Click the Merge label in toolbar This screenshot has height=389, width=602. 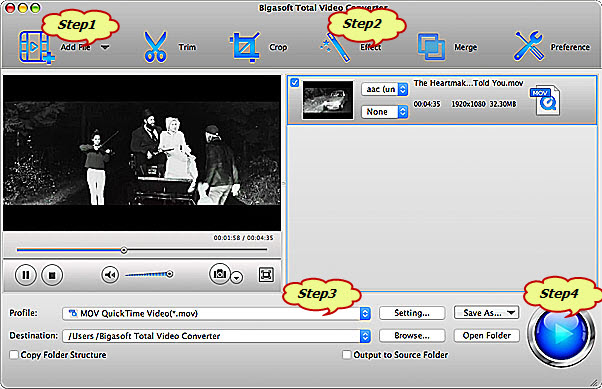pyautogui.click(x=465, y=47)
